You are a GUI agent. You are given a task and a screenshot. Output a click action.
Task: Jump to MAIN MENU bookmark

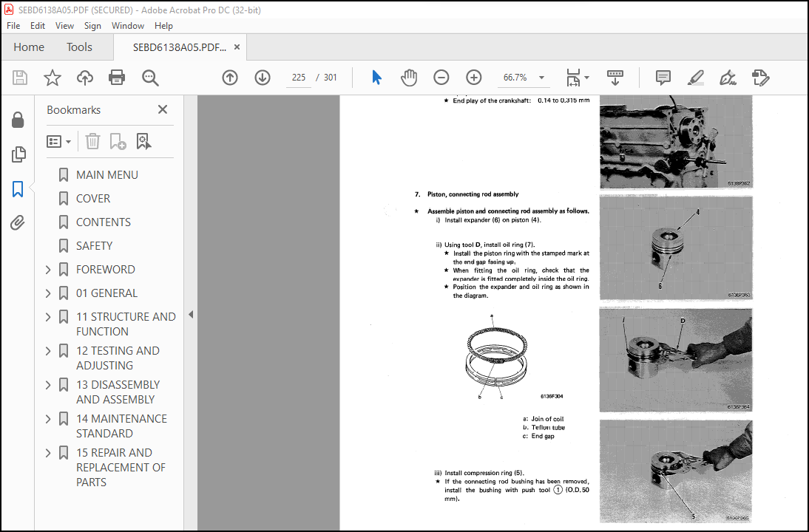click(106, 175)
